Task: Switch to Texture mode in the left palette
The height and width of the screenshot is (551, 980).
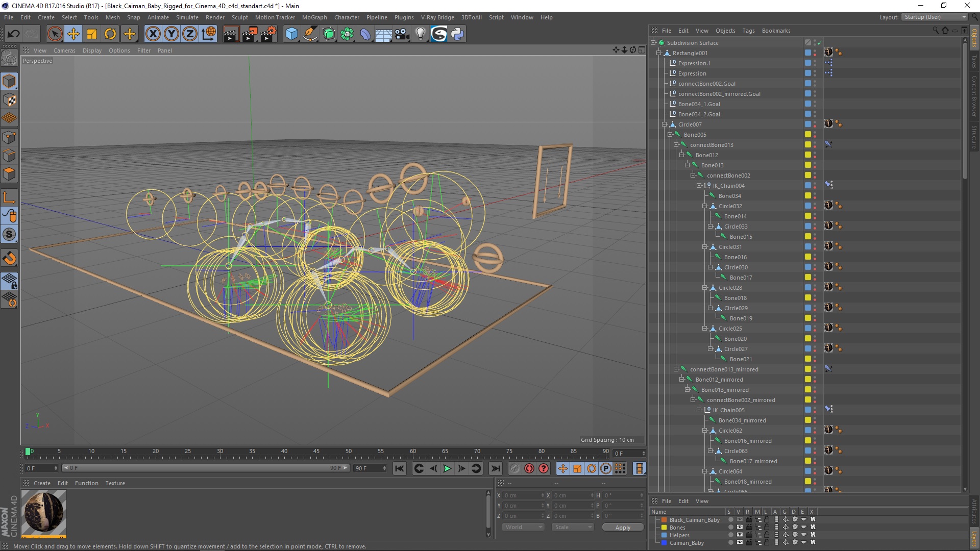Action: 9,100
